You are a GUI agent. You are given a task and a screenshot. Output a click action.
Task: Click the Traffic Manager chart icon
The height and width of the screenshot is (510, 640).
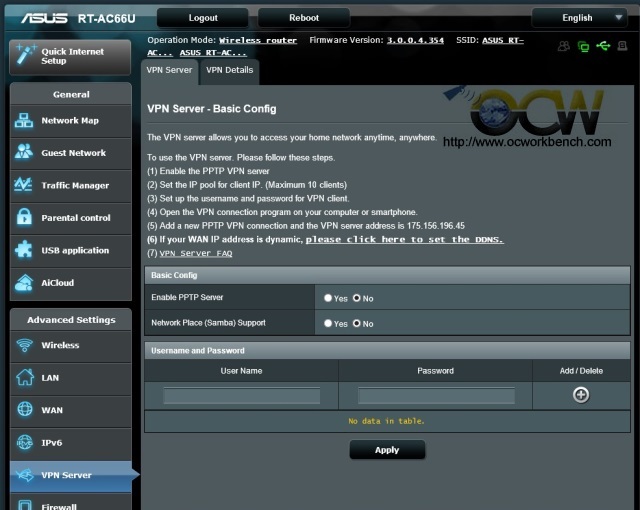tap(23, 184)
